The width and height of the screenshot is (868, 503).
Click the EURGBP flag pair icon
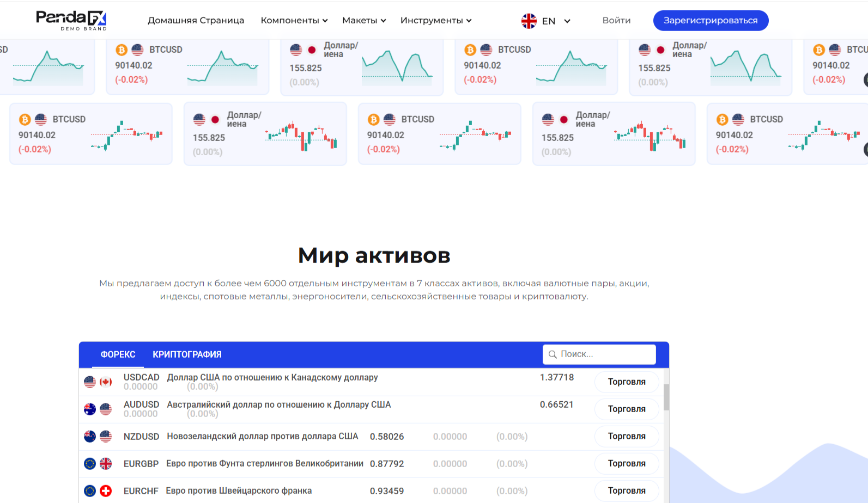click(x=98, y=464)
